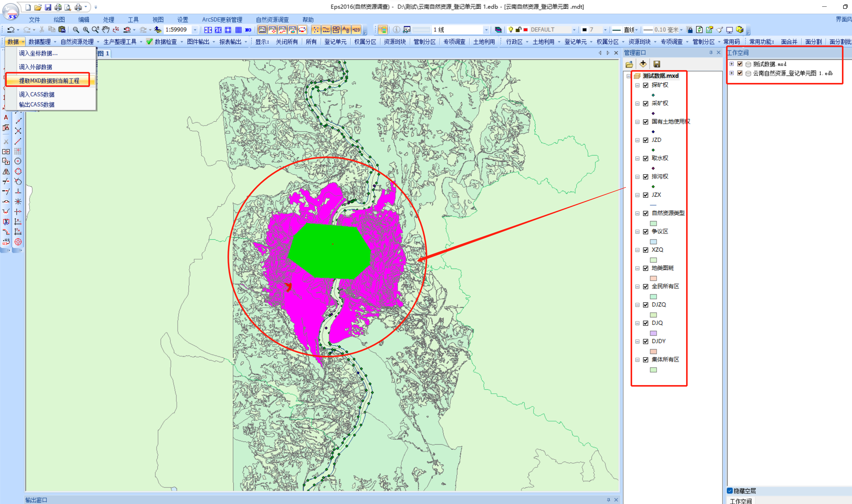Toggle the JZD layer checkbox
This screenshot has width=852, height=504.
pyautogui.click(x=646, y=140)
